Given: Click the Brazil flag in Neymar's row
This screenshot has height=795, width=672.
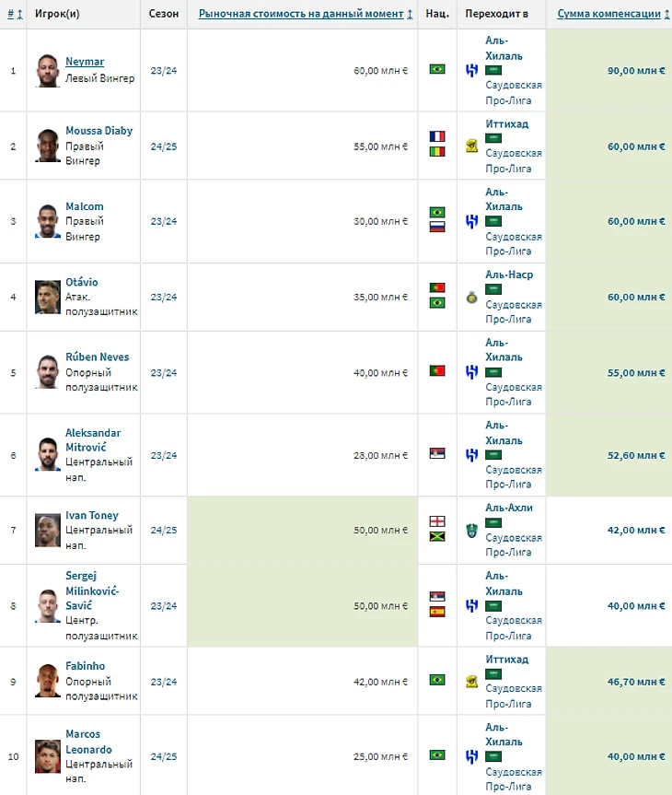Looking at the screenshot, I should (x=437, y=69).
